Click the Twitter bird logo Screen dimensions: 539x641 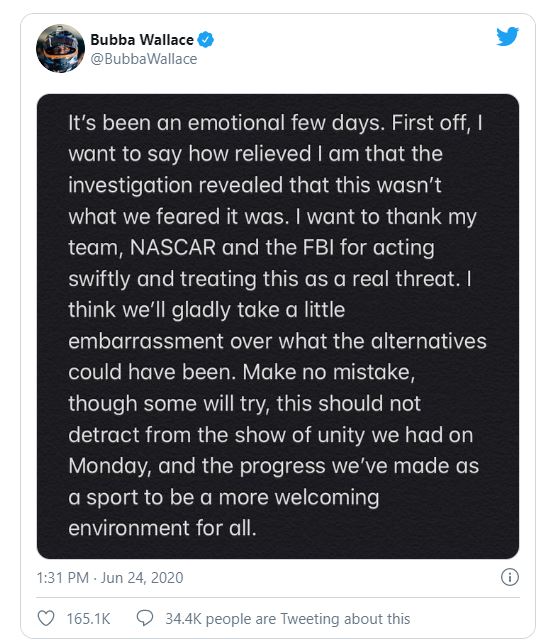[507, 36]
